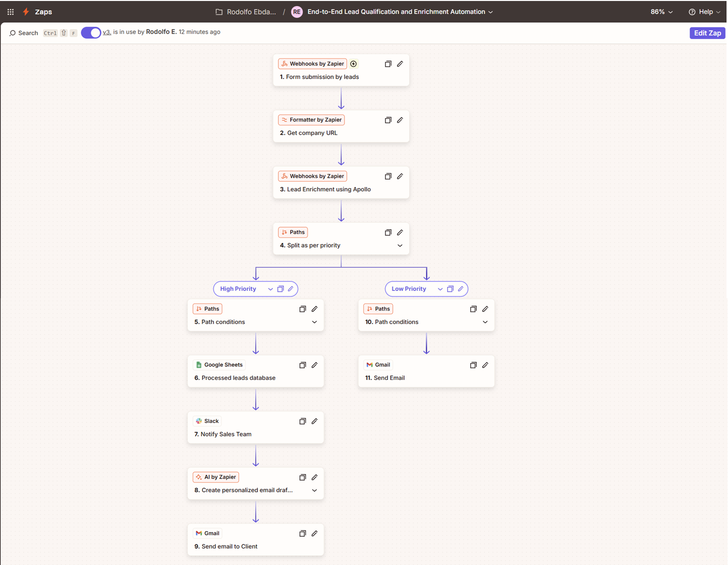Edit step 11 Send Email
Image resolution: width=728 pixels, height=565 pixels.
point(485,365)
